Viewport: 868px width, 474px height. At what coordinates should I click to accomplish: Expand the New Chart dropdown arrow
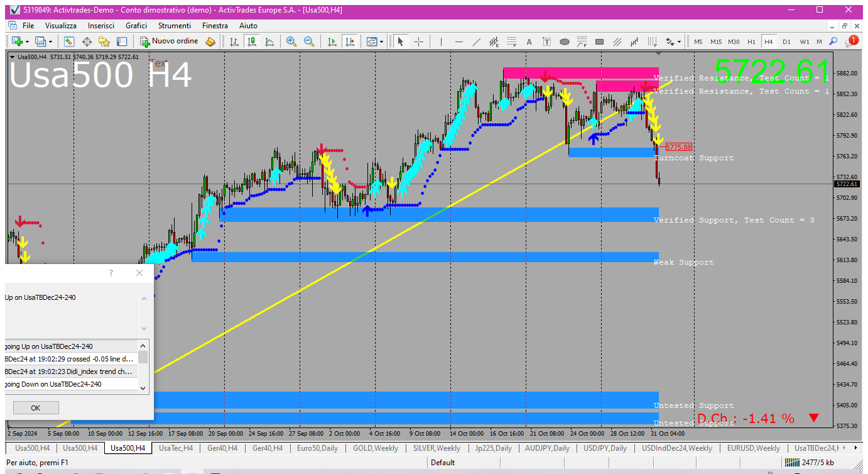pos(27,41)
